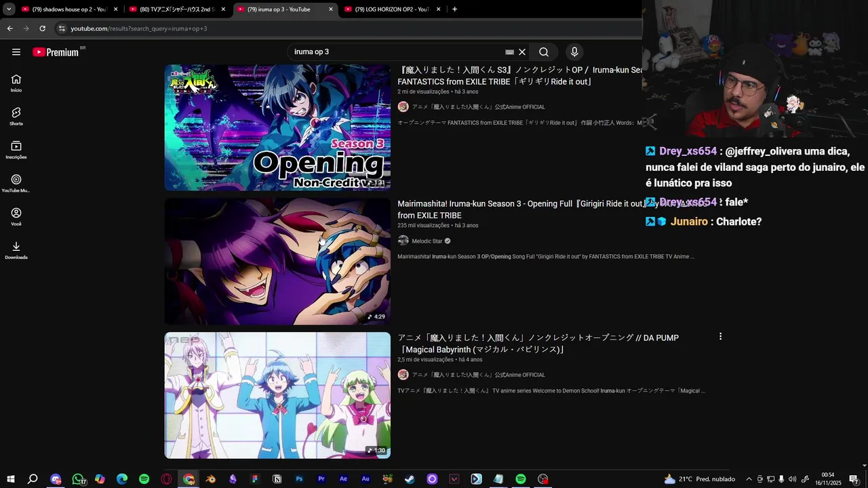Open WhatsApp from the taskbar
868x488 pixels.
click(78, 479)
